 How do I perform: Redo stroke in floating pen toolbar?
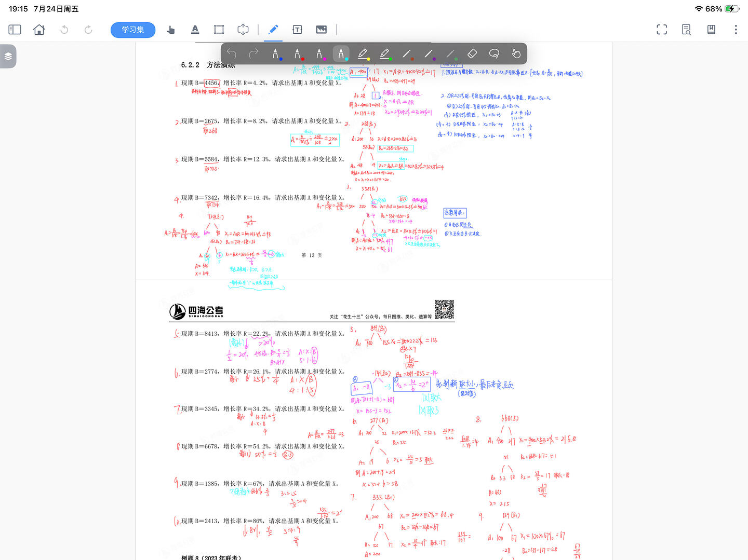253,53
